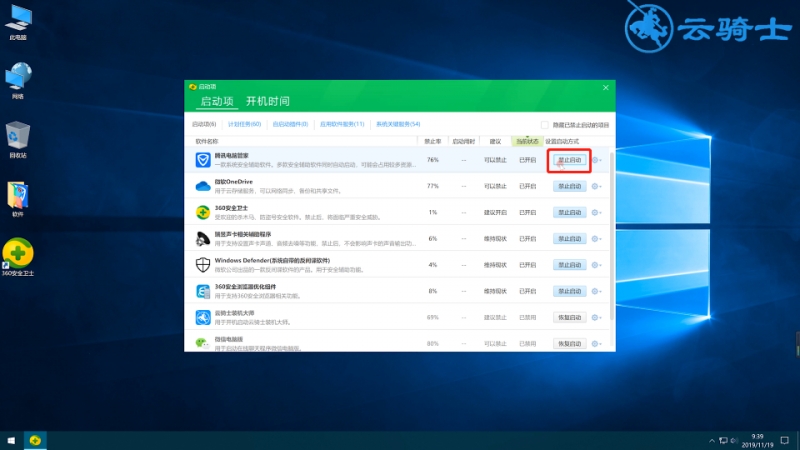Click the 微信电脑版 WeChat icon
Viewport: 800px width, 450px height.
203,343
